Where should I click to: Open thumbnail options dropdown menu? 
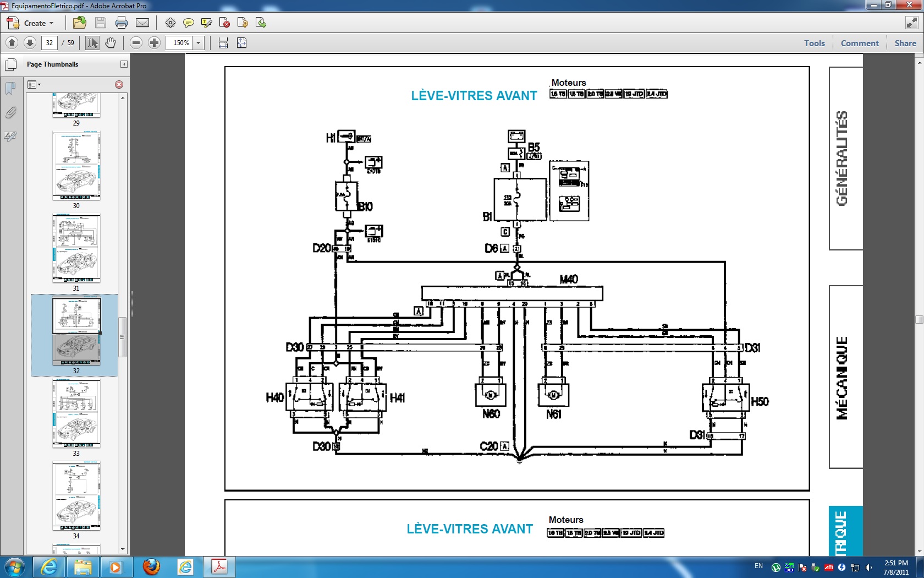[34, 85]
